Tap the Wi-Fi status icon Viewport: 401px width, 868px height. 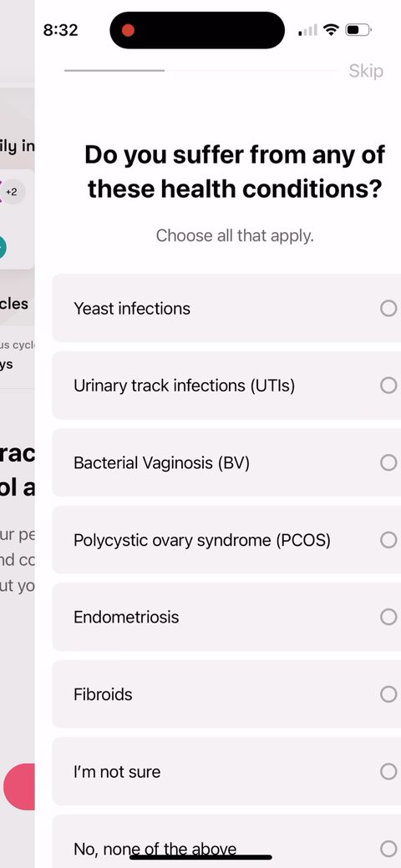331,30
